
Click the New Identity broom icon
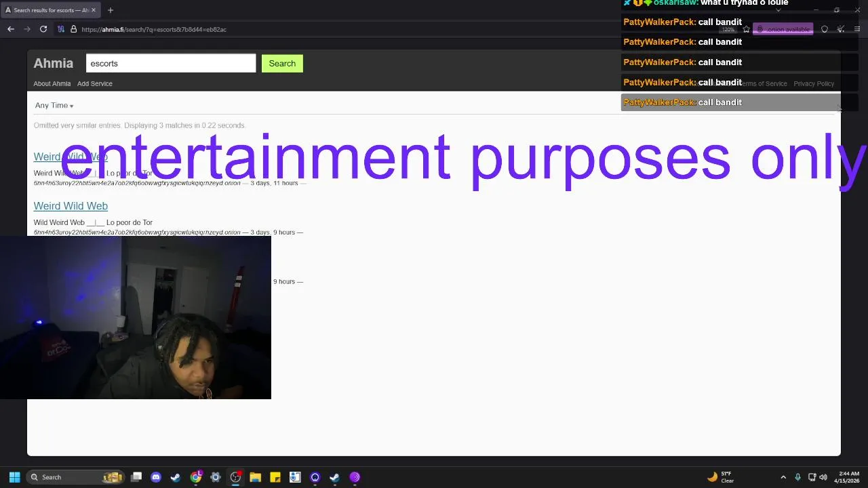point(841,29)
